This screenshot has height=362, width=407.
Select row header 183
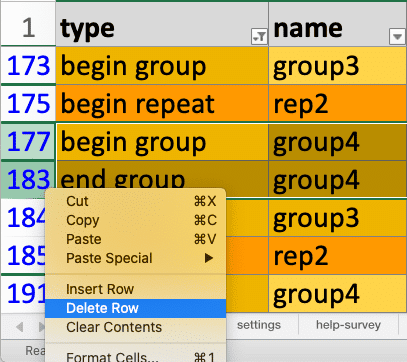point(28,179)
